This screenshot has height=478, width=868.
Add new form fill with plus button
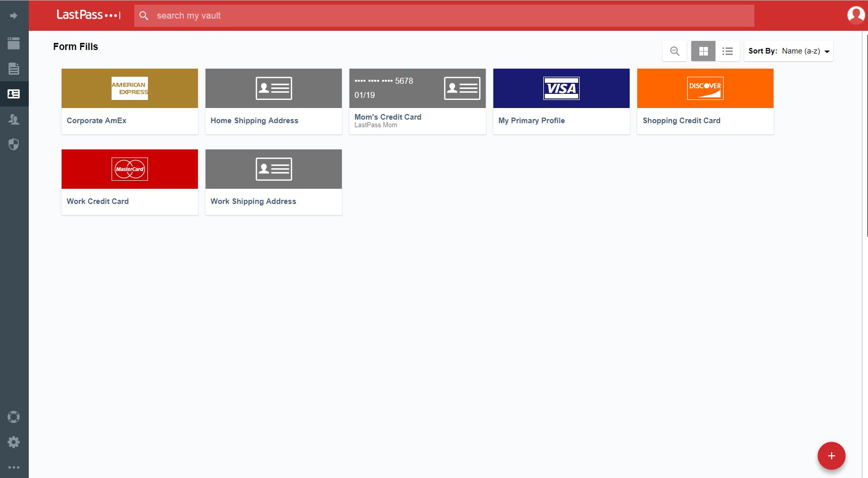pos(831,456)
